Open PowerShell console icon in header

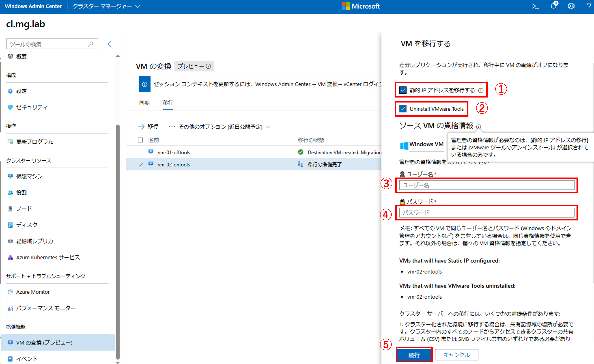(x=535, y=6)
